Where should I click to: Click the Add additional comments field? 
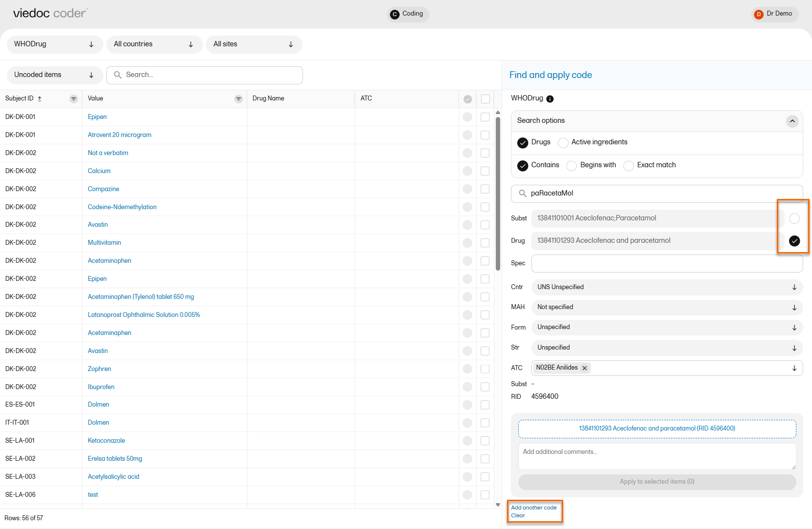pos(656,456)
